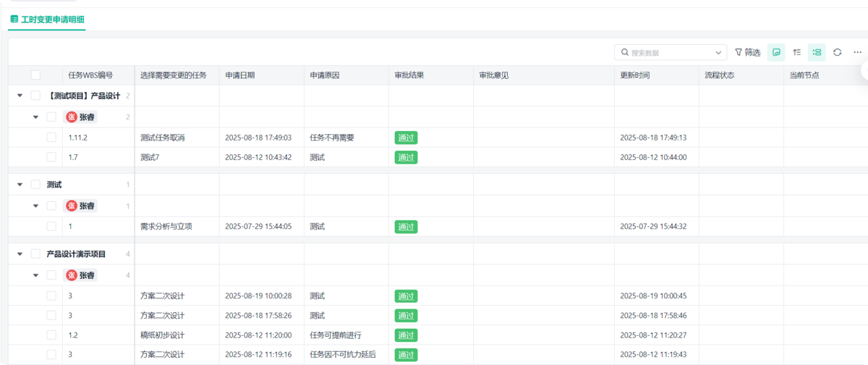Check the row 1.11.2 checkbox
The width and height of the screenshot is (868, 365).
tap(51, 137)
